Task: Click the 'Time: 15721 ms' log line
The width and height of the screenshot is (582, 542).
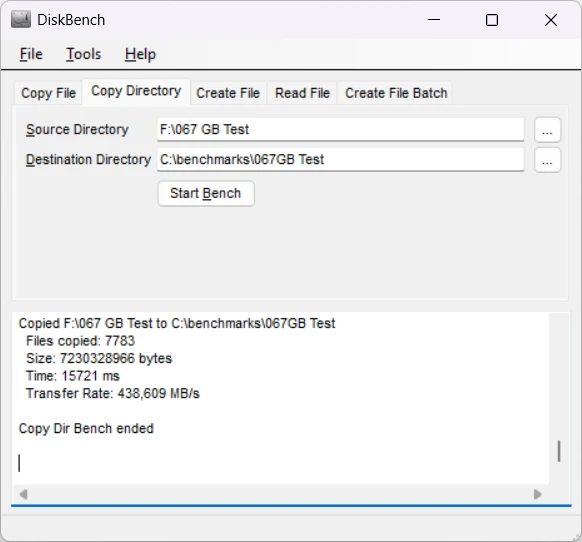Action: point(72,376)
